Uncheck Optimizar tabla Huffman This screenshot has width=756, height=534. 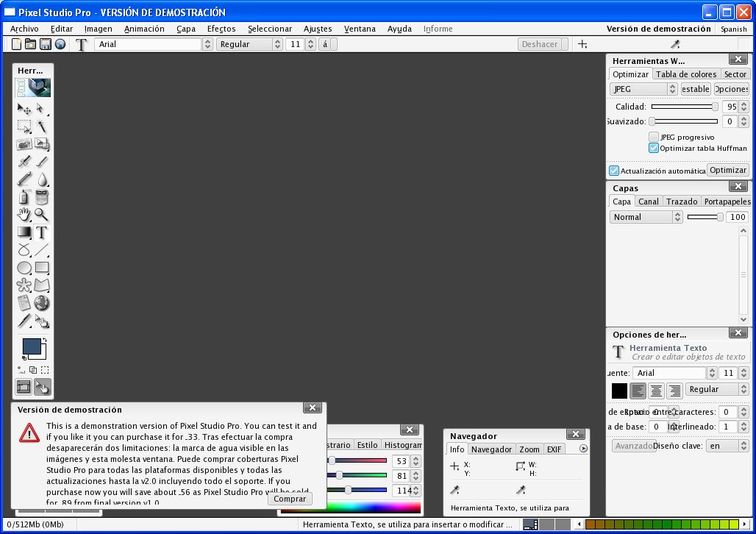coord(654,148)
